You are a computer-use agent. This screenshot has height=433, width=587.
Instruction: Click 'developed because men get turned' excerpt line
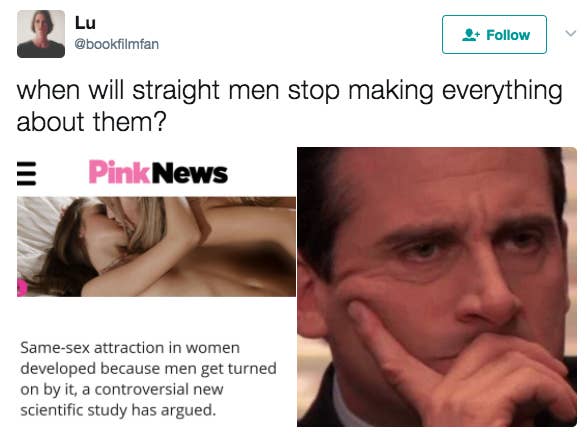click(x=148, y=369)
